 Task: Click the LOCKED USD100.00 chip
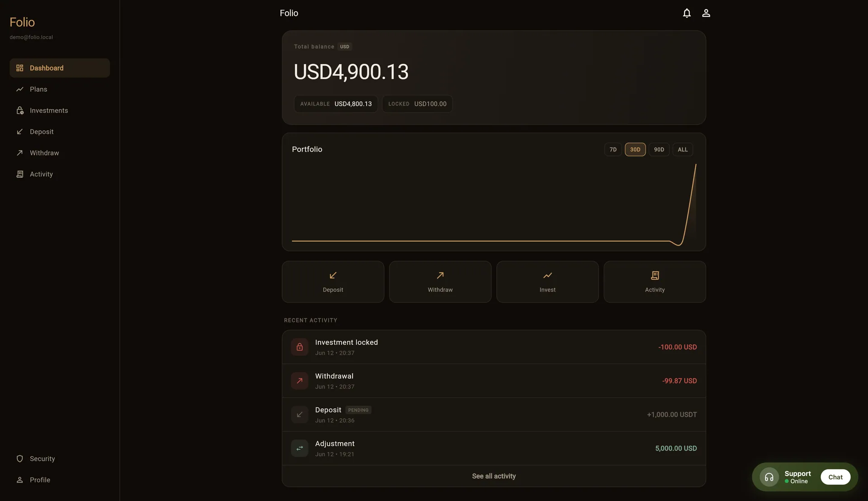click(x=417, y=104)
